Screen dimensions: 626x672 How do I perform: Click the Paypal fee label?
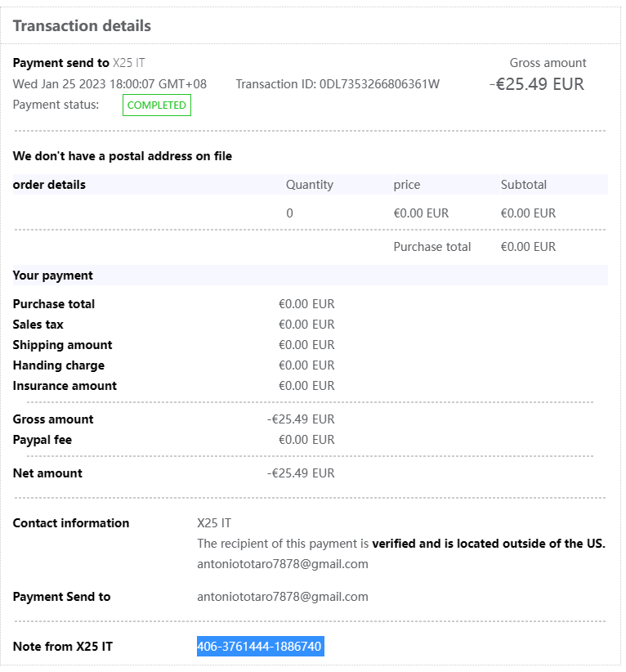[42, 440]
